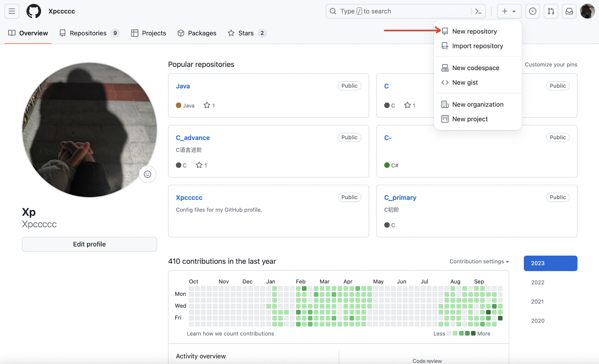This screenshot has width=599, height=364.
Task: Expand Contribution settings dropdown
Action: point(479,261)
